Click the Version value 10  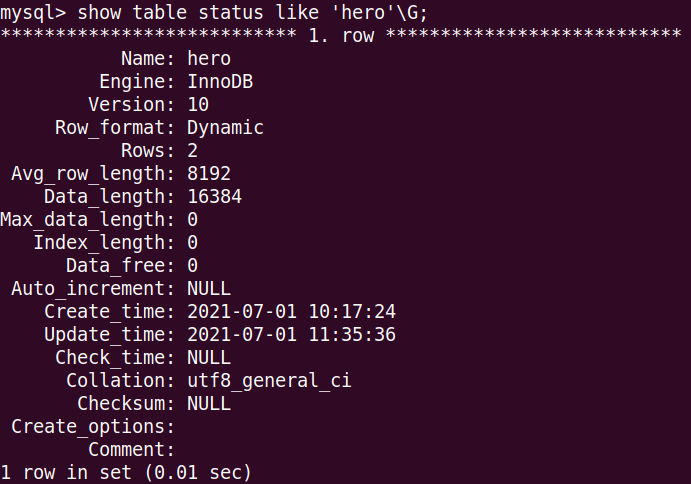(x=198, y=104)
